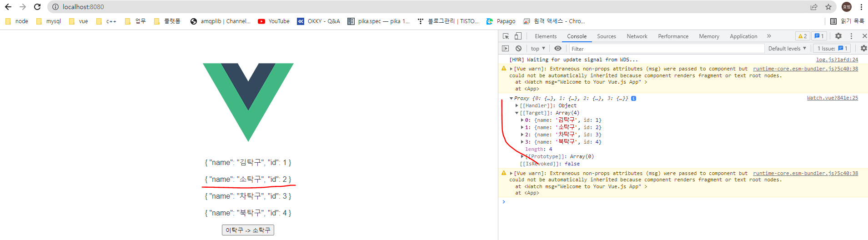The image size is (868, 240).
Task: Open DevTools three-dot customize menu
Action: click(852, 36)
